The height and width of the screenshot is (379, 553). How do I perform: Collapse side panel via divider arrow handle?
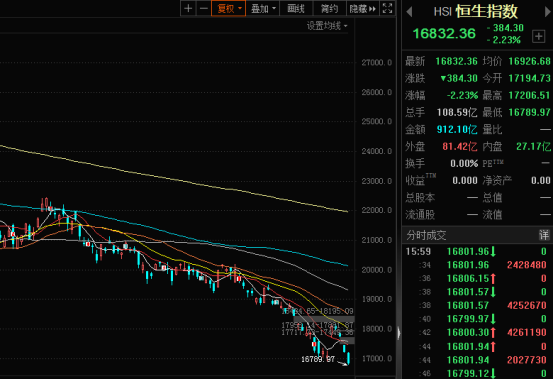[399, 333]
